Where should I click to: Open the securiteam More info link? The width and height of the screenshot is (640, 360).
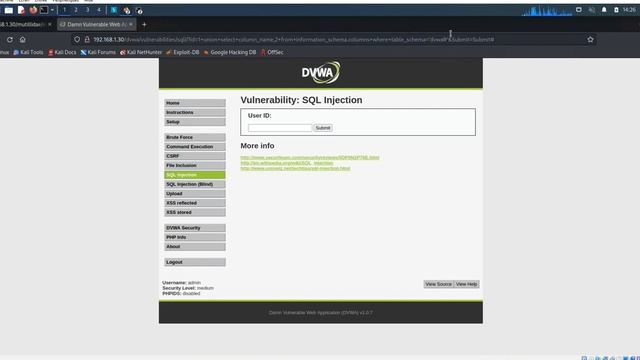310,158
